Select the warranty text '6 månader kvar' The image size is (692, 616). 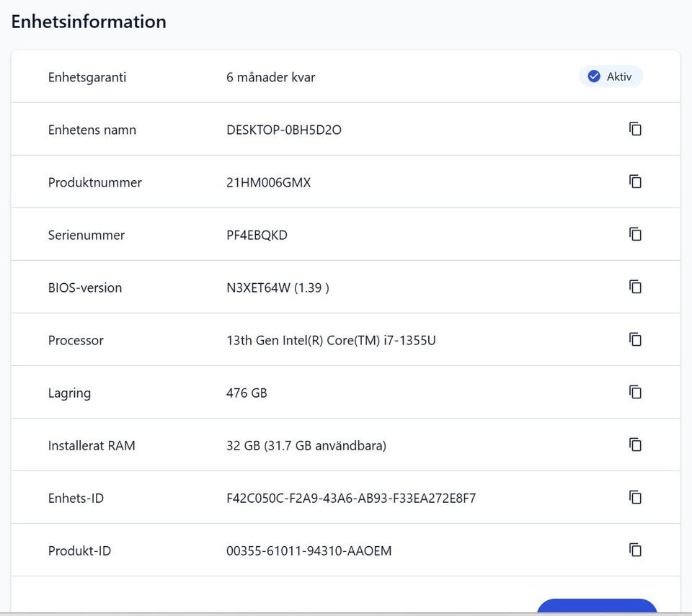[x=270, y=77]
